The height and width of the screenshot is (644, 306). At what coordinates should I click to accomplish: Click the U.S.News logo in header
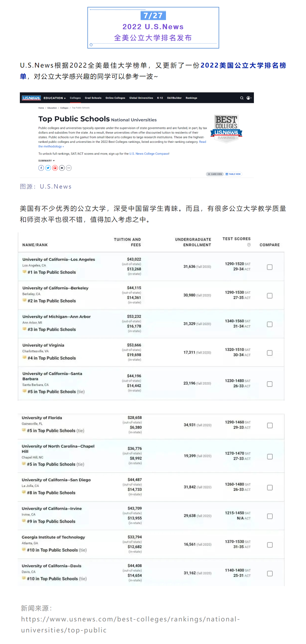click(31, 98)
